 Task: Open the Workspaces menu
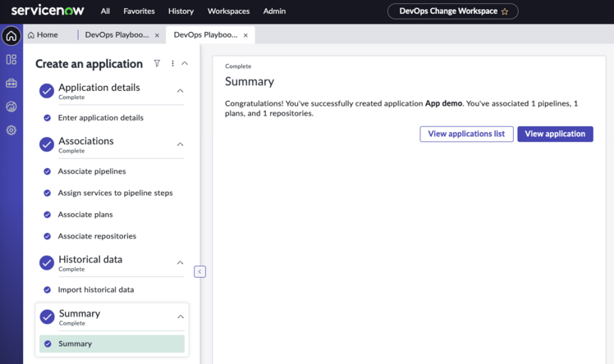pos(228,11)
